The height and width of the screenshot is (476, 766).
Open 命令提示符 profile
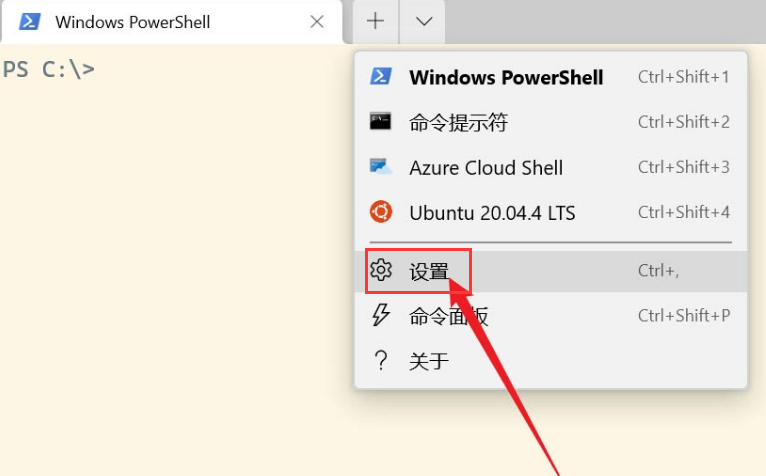(459, 123)
